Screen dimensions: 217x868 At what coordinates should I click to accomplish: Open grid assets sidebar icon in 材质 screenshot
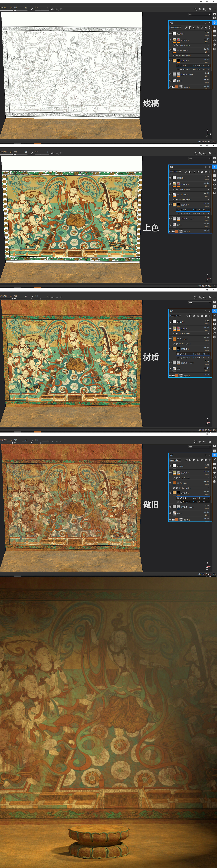click(x=214, y=320)
